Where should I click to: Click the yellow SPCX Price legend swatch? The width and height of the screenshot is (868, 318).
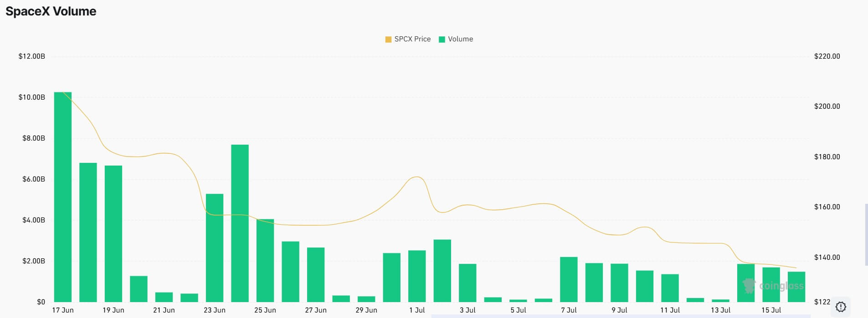coord(388,40)
